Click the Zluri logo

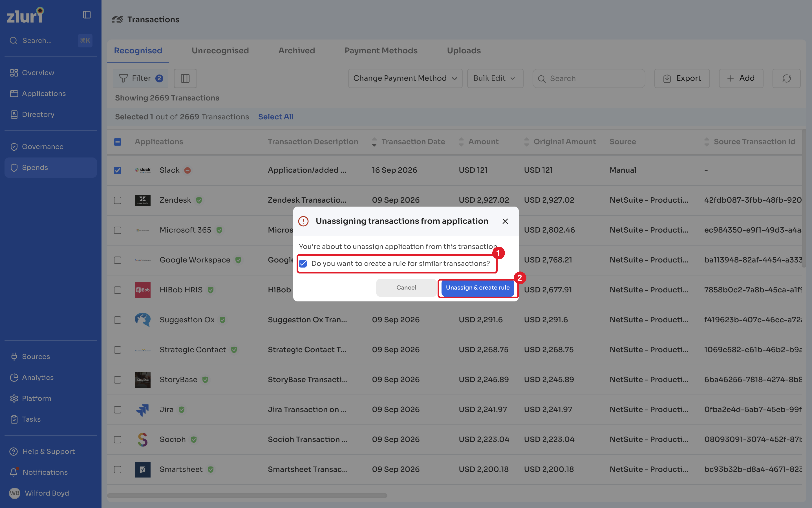click(x=25, y=15)
